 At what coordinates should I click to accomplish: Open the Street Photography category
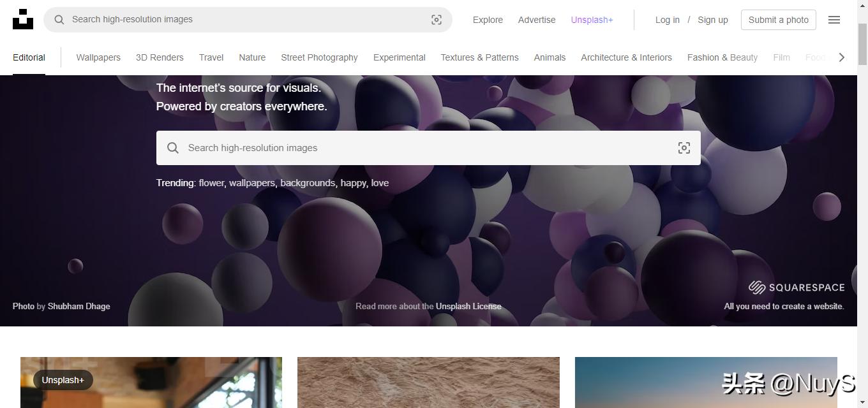pos(319,57)
